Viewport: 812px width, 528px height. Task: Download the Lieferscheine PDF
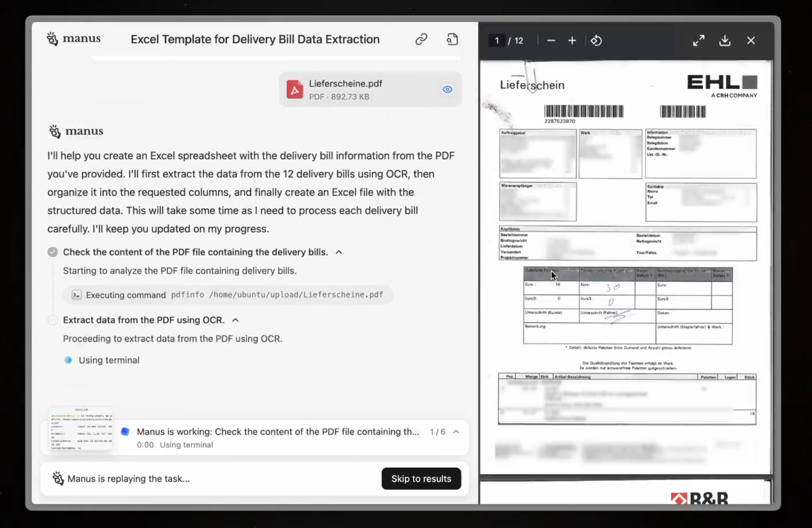(x=725, y=41)
